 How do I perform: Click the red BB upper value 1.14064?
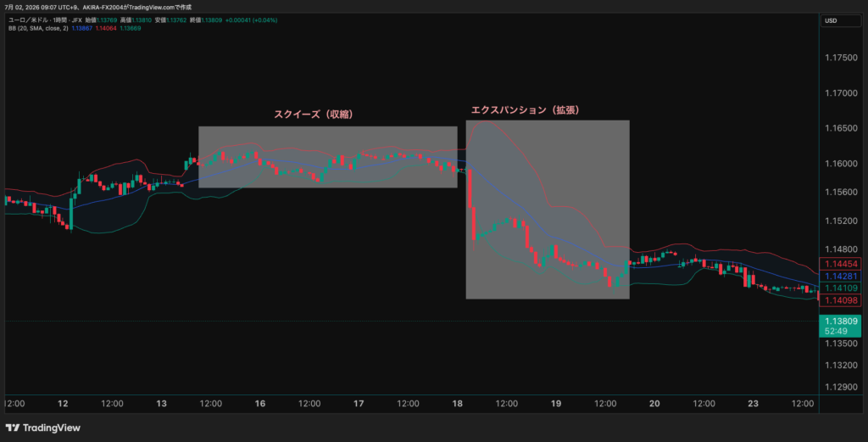tap(106, 28)
